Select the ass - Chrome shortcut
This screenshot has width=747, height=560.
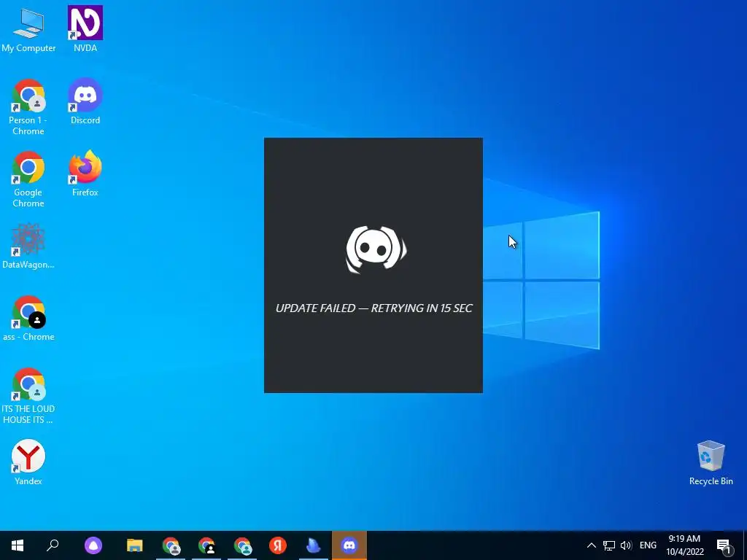pyautogui.click(x=28, y=319)
